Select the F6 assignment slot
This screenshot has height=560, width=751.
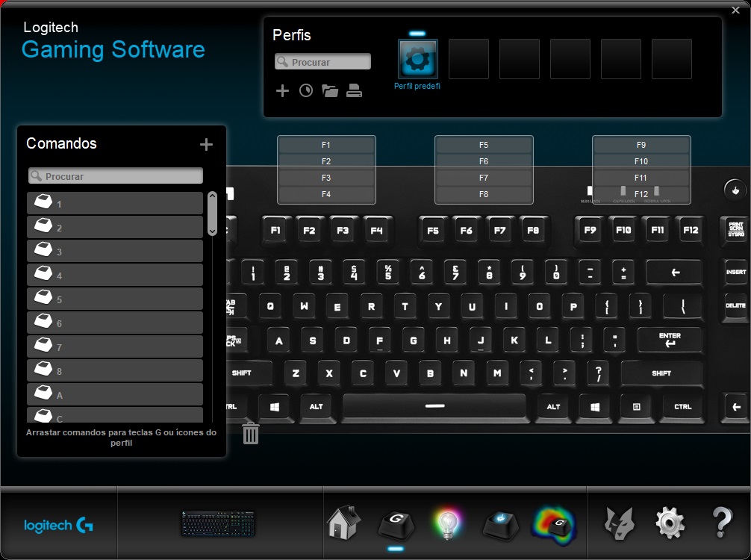point(484,161)
